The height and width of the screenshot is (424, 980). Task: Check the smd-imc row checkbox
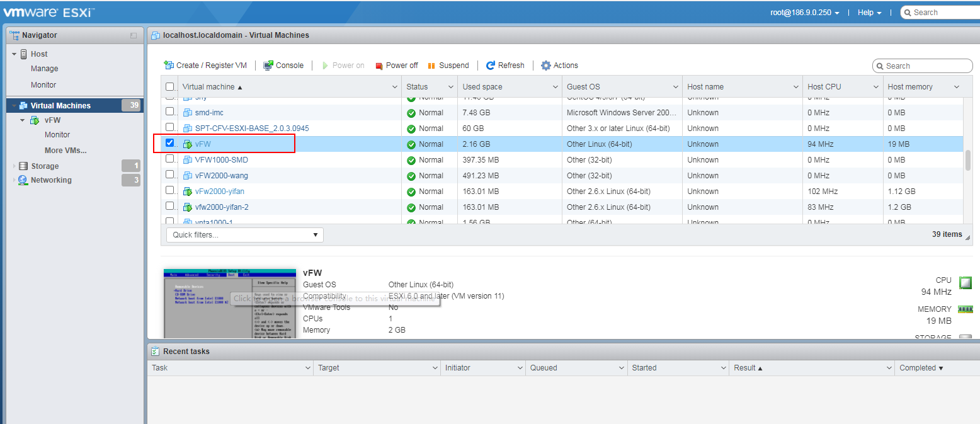pyautogui.click(x=169, y=112)
